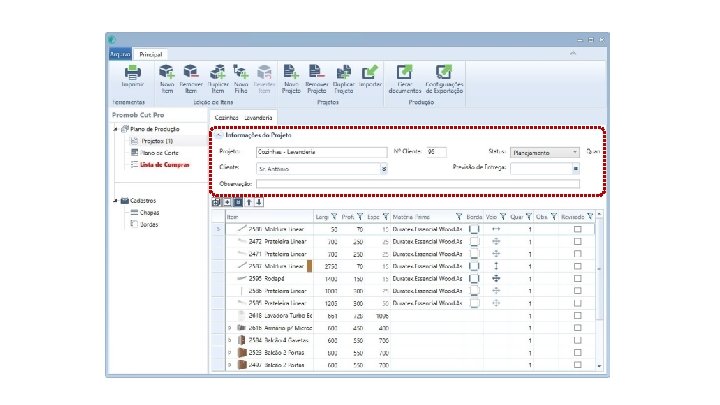The width and height of the screenshot is (720, 405).
Task: Click the Remover Item ribbon icon
Action: point(191,72)
